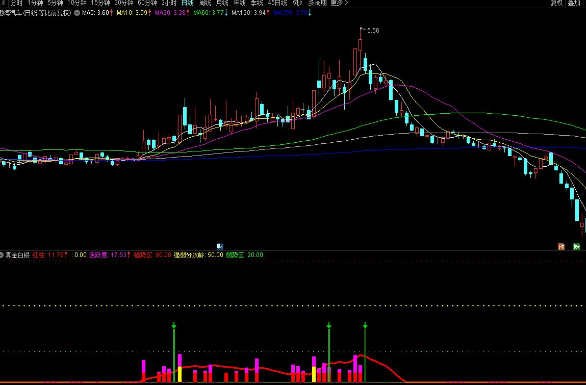Click the third green arrow signal marker
Viewport: 586px width, 385px height.
(365, 326)
